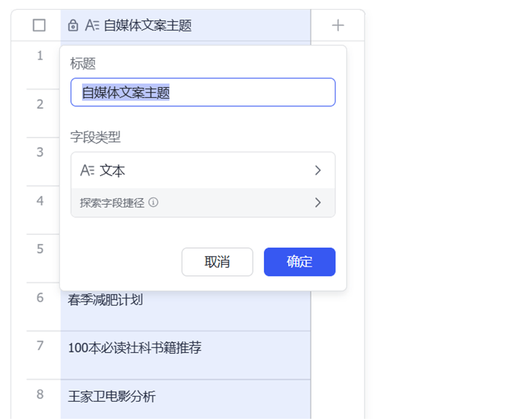Viewport: 505px width, 420px height.
Task: Click row number 6
Action: (40, 297)
